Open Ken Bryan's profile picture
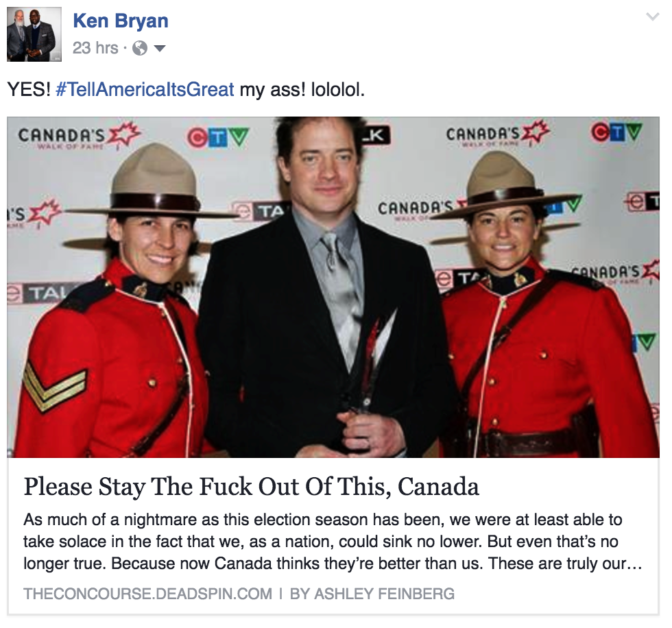Screen dimensions: 672x628 (x=34, y=34)
